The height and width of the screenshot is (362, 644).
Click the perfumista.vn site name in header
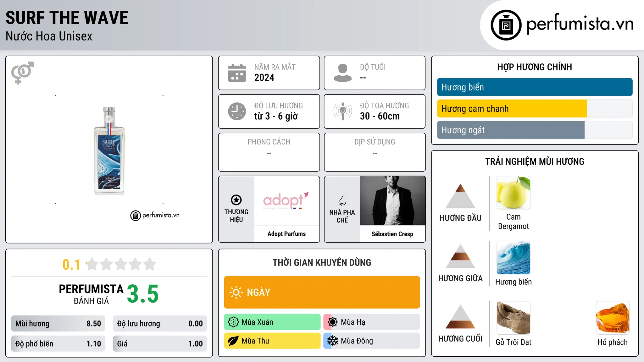(580, 24)
